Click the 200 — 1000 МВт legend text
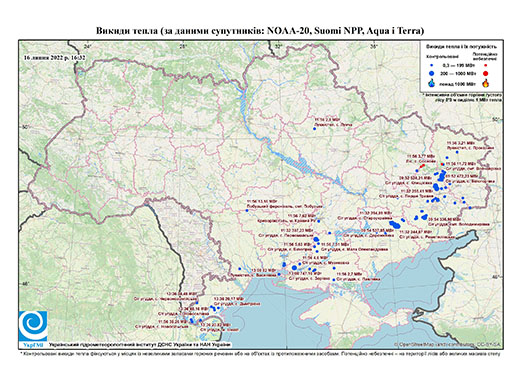Viewport: 520px width, 368px height. coord(457,74)
